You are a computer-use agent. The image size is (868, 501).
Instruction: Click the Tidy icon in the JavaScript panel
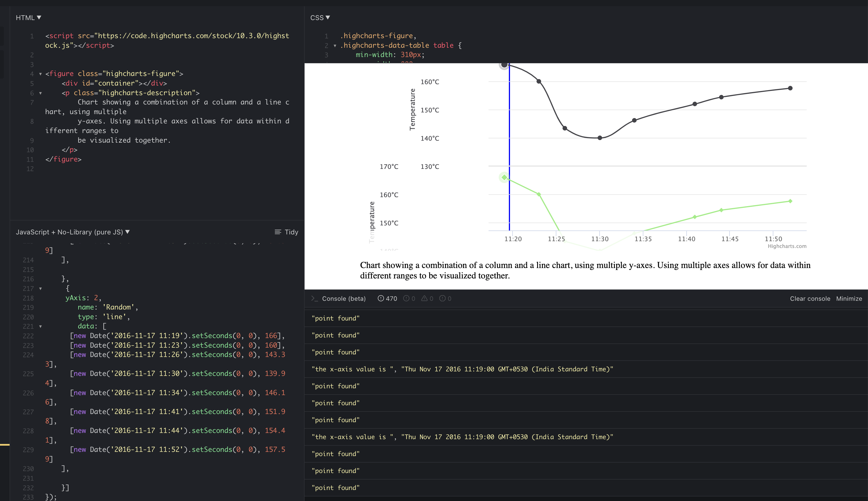tap(277, 232)
